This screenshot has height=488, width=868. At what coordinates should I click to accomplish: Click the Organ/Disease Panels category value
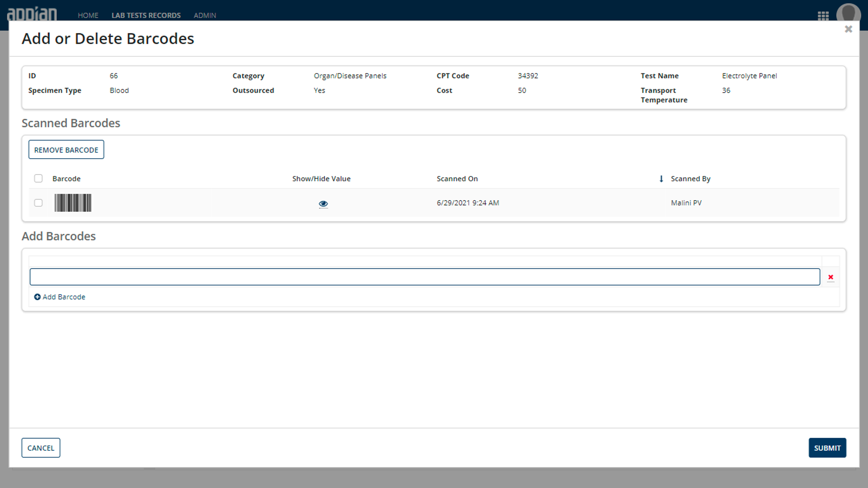(350, 76)
